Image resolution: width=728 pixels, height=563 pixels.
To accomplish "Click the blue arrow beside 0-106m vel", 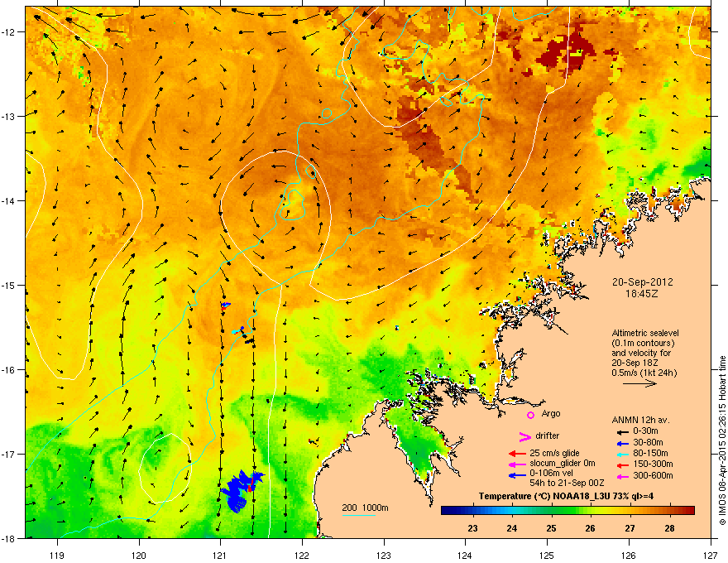I will click(517, 474).
